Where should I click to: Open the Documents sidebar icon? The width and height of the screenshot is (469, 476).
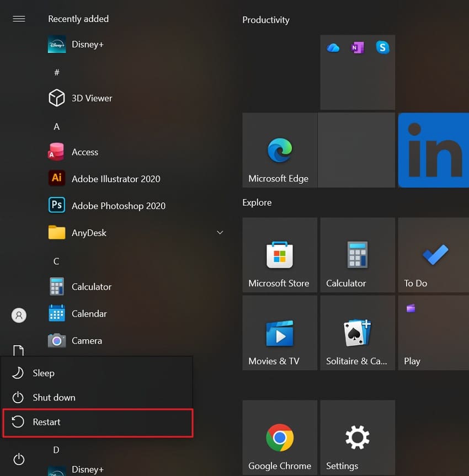click(19, 350)
